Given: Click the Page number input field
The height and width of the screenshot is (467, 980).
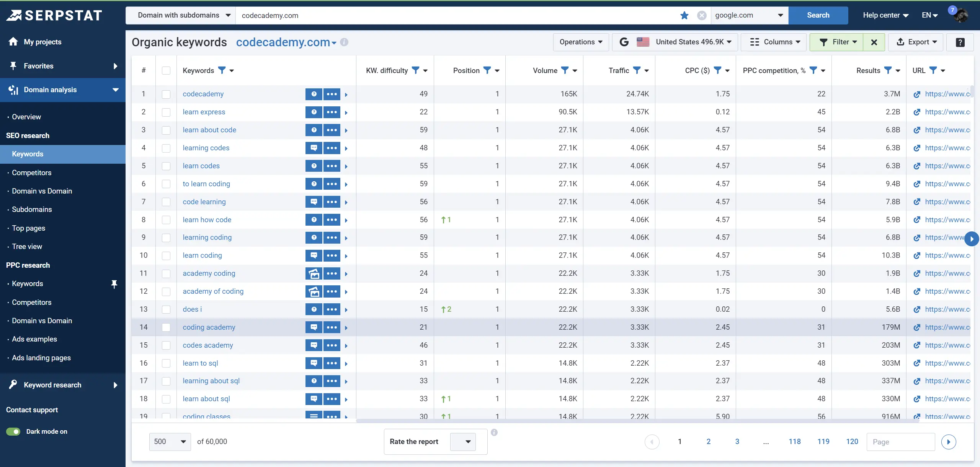Looking at the screenshot, I should click(900, 441).
